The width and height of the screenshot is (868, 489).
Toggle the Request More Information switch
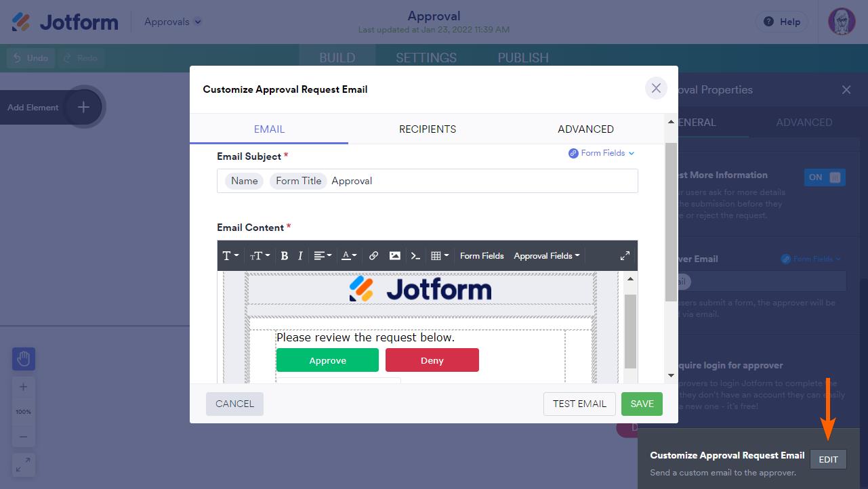[x=825, y=177]
